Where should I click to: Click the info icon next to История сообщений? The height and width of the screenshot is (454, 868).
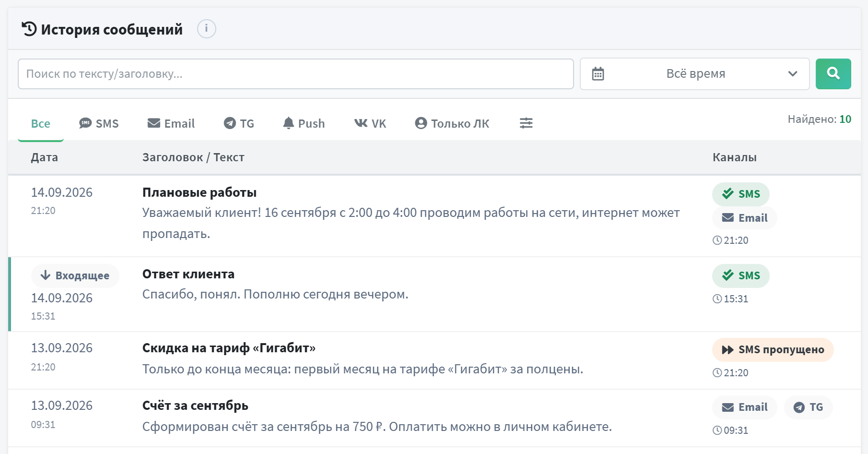(x=206, y=29)
